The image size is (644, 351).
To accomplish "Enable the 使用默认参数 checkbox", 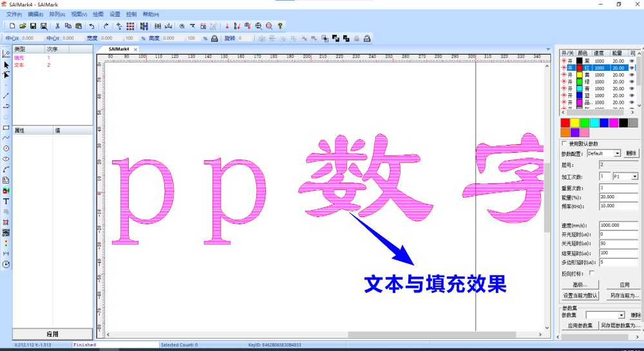I will coord(565,144).
